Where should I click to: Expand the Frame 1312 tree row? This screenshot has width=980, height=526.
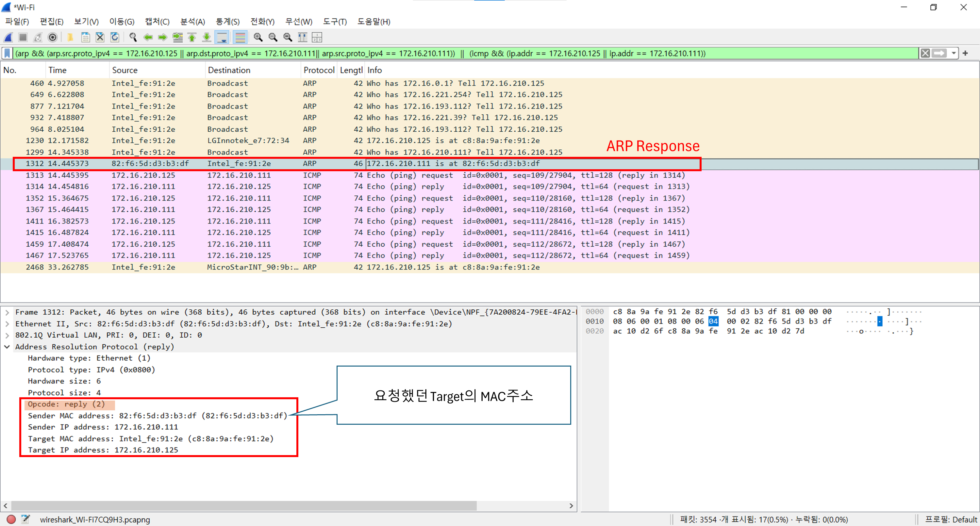[7, 312]
